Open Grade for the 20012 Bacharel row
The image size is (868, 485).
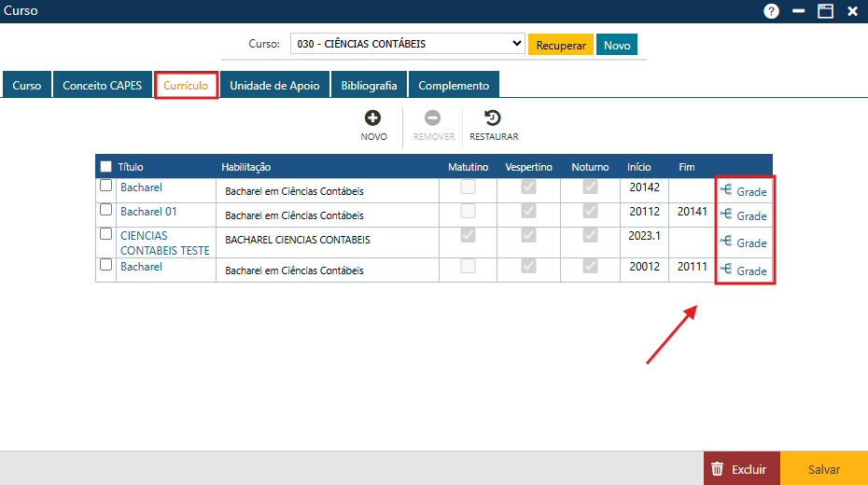tap(744, 270)
